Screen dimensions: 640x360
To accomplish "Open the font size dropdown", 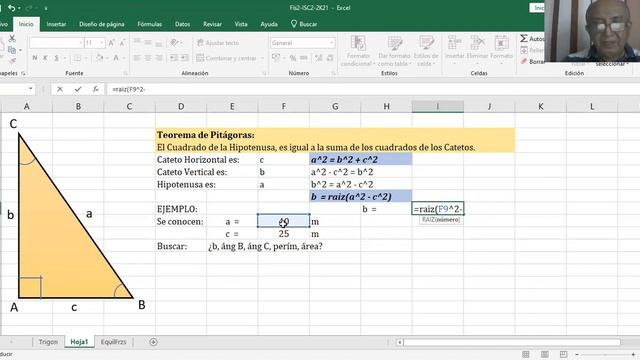I will click(102, 43).
